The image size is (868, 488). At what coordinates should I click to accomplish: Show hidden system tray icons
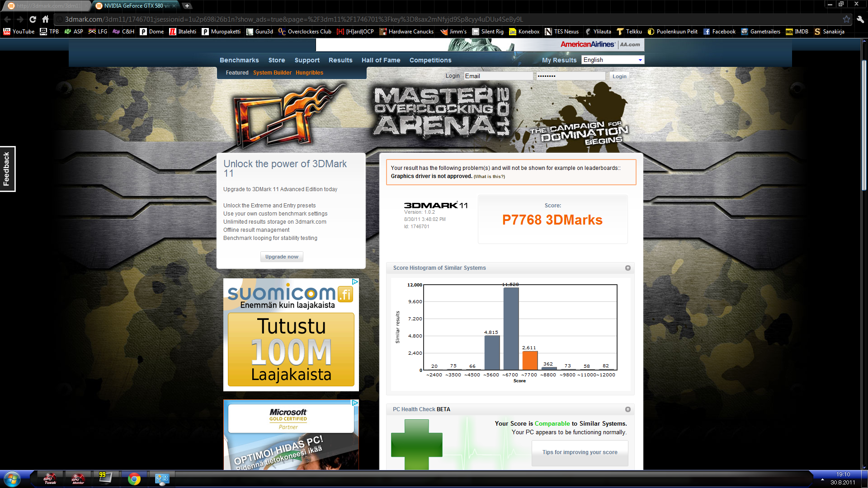point(822,479)
